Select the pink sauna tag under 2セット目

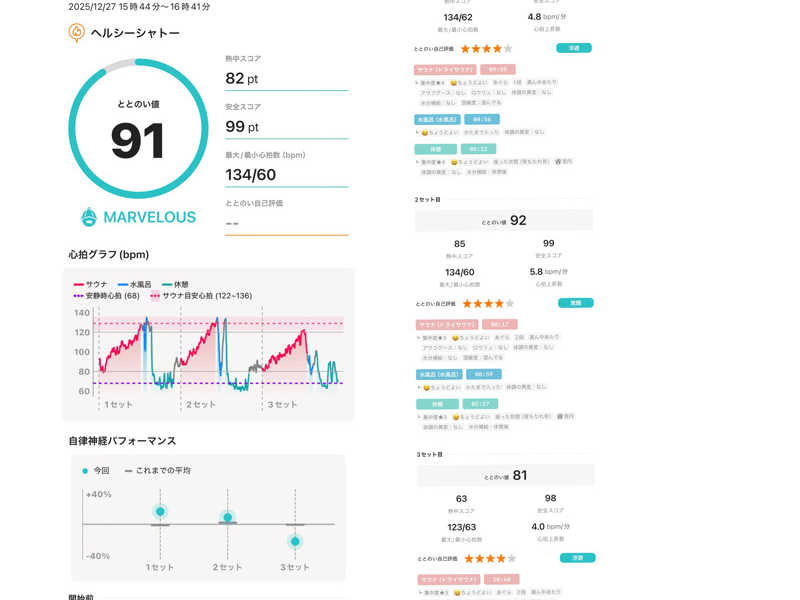point(445,324)
